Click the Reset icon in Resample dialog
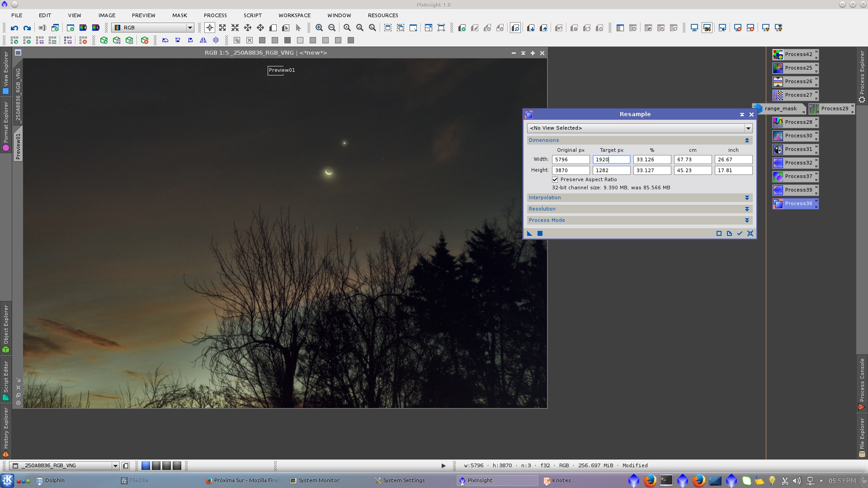This screenshot has height=488, width=868. [x=750, y=234]
